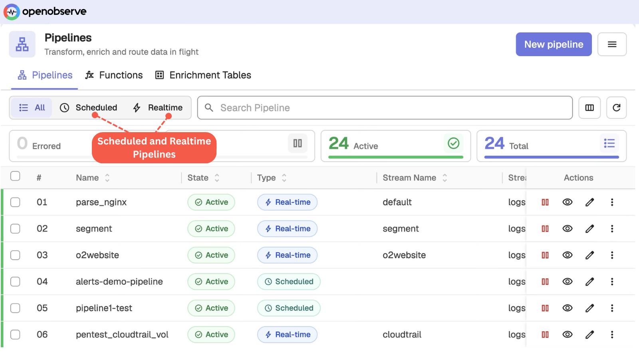Click the cloudtrail stream name cell
This screenshot has width=639, height=364.
(402, 334)
